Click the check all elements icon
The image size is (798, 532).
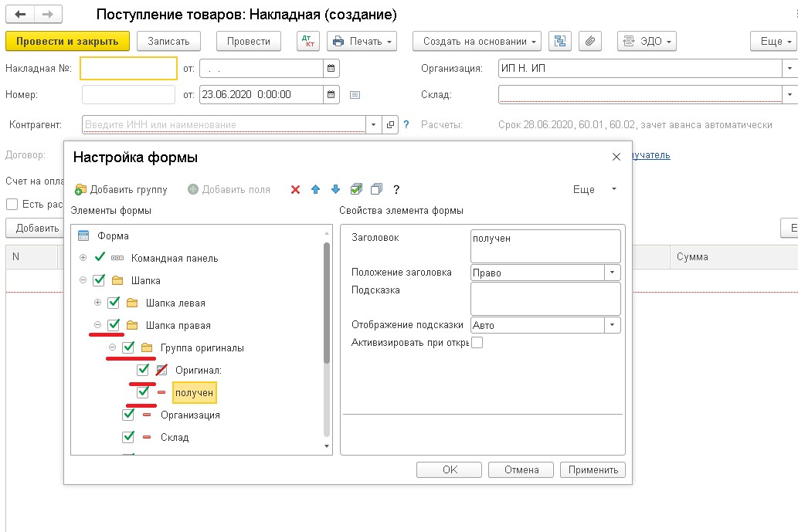[x=356, y=189]
